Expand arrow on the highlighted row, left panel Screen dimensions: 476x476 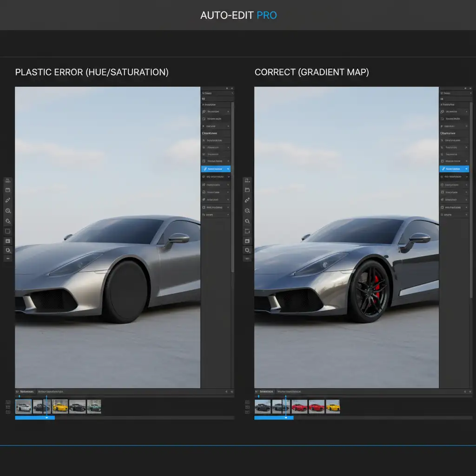point(228,169)
